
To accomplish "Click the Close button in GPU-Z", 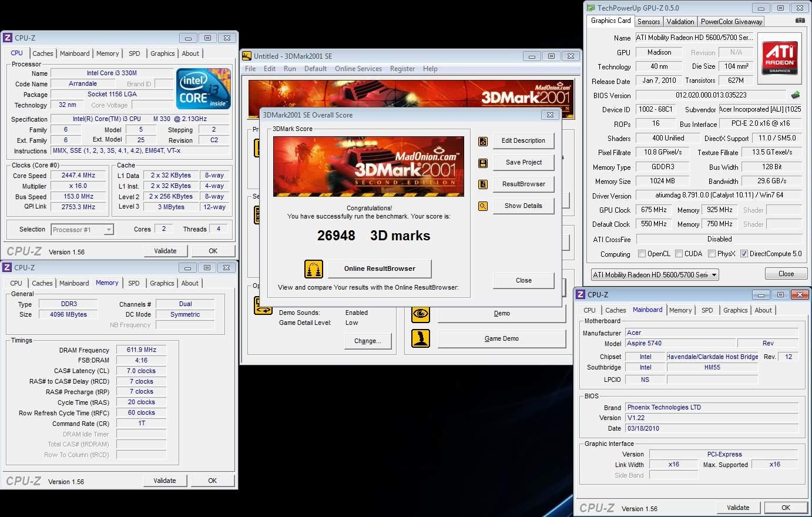I will pyautogui.click(x=786, y=274).
